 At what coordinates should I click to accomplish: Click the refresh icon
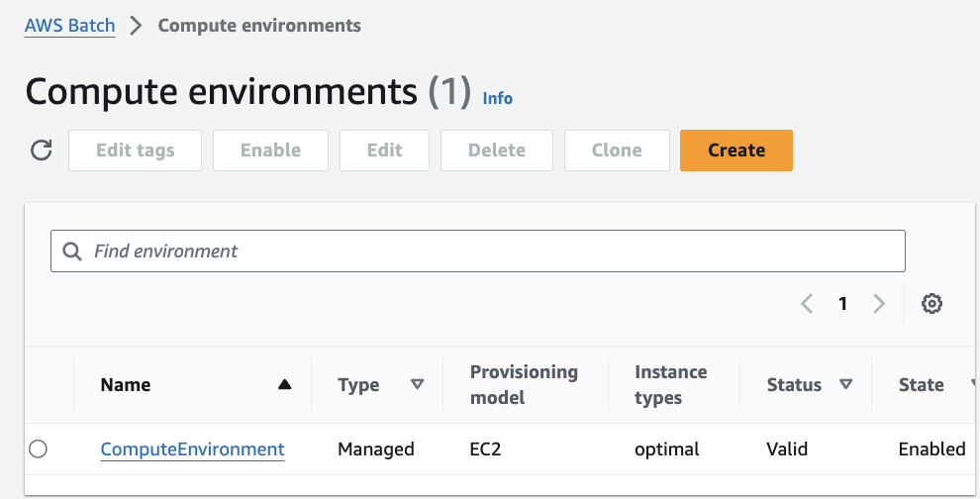point(41,150)
